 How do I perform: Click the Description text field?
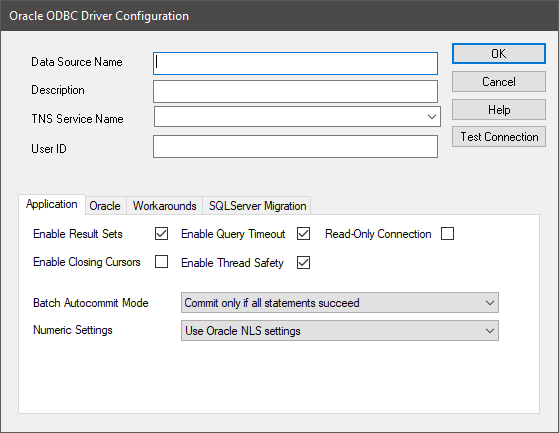(295, 91)
